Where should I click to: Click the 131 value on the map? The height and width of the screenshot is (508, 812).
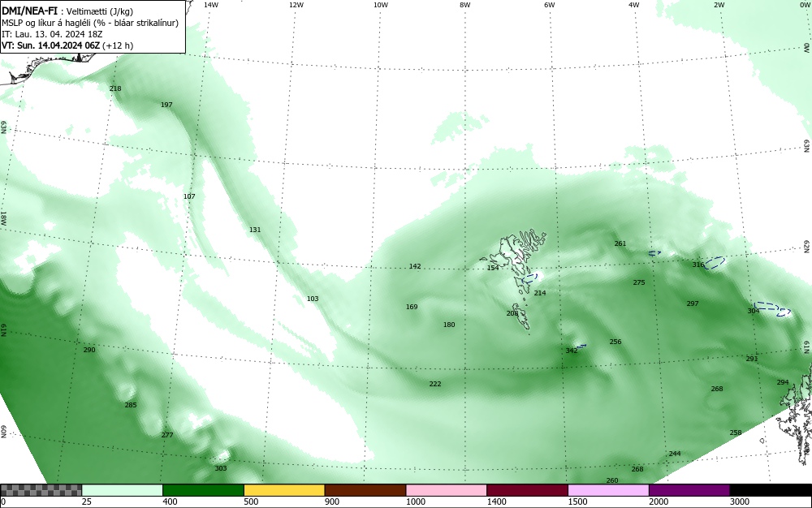255,230
